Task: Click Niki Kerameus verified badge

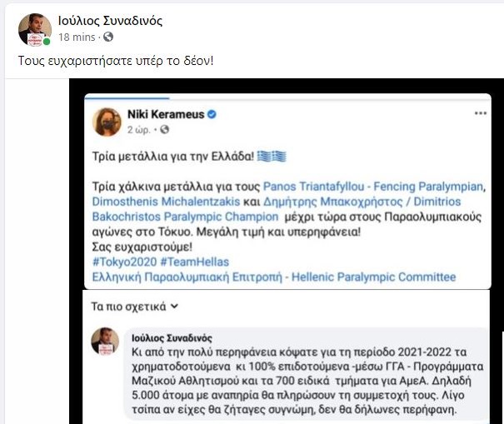Action: (212, 114)
